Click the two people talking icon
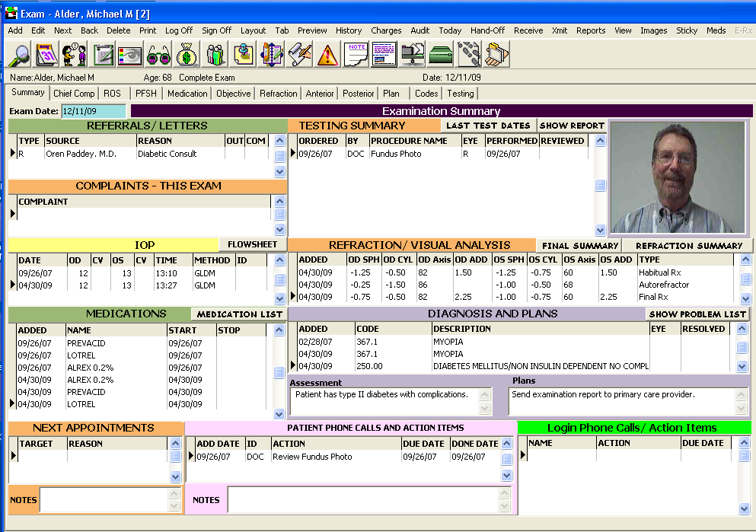Screen dimensions: 756x532 pyautogui.click(x=75, y=55)
